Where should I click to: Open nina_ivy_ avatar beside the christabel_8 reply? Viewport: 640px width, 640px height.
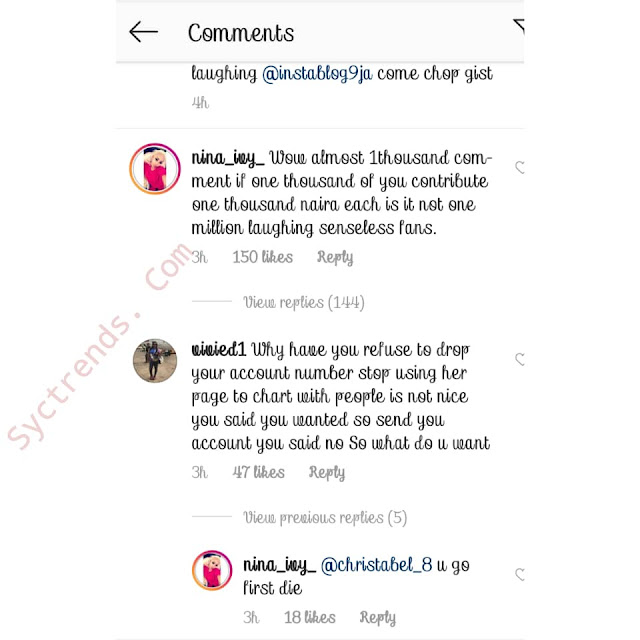pos(212,570)
